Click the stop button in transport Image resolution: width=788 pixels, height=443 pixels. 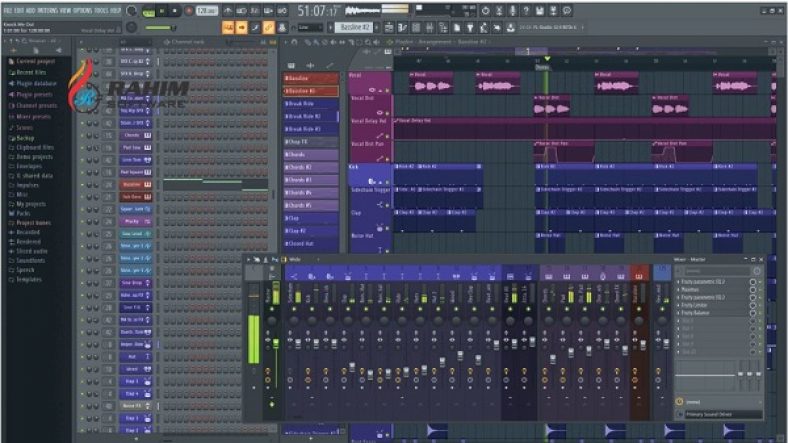pos(175,11)
